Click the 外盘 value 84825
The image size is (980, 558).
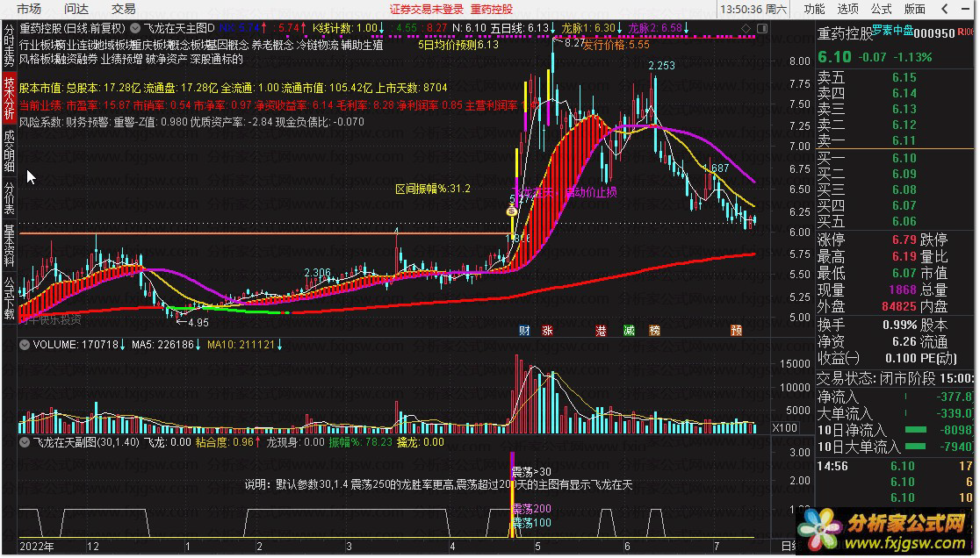pos(898,306)
